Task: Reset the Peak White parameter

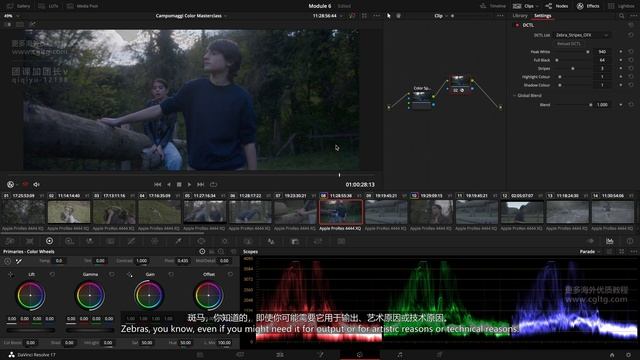Action: click(631, 52)
